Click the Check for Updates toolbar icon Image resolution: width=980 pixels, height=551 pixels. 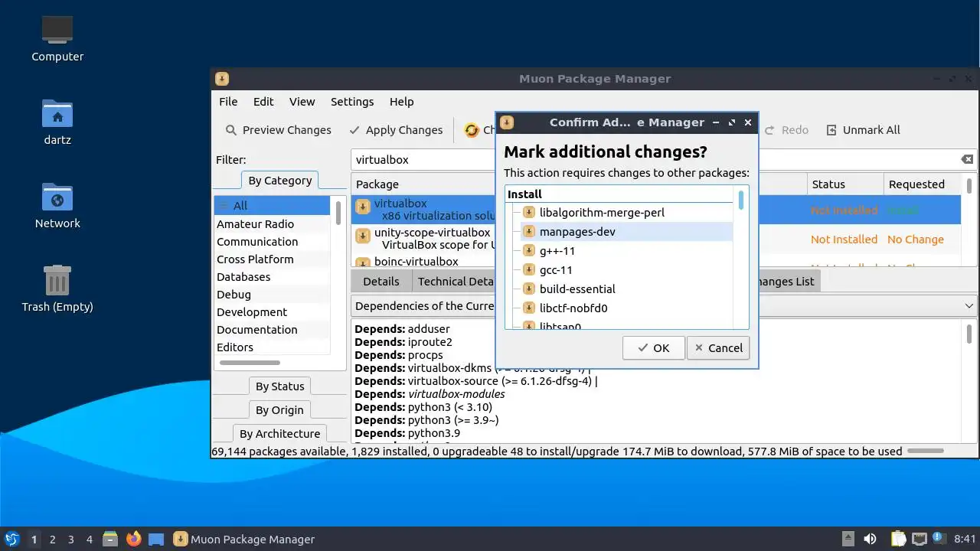pyautogui.click(x=472, y=130)
